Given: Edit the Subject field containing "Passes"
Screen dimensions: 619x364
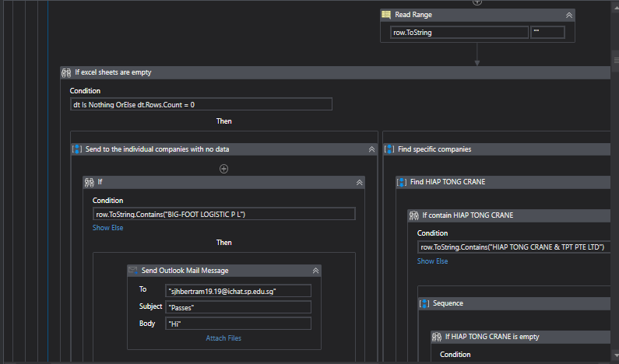Looking at the screenshot, I should click(x=238, y=306).
